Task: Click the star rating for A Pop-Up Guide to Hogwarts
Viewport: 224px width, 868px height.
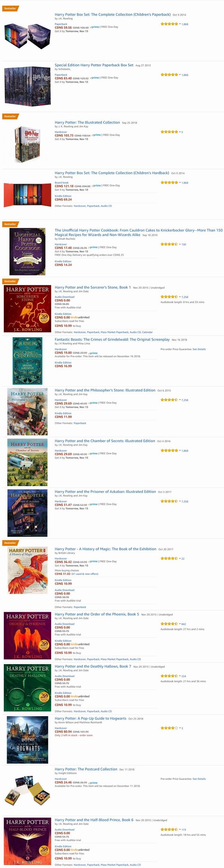Action: [x=169, y=728]
